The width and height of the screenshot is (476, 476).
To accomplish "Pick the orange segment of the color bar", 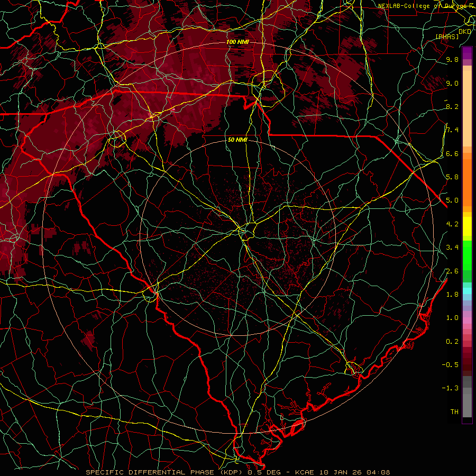I will (467, 182).
